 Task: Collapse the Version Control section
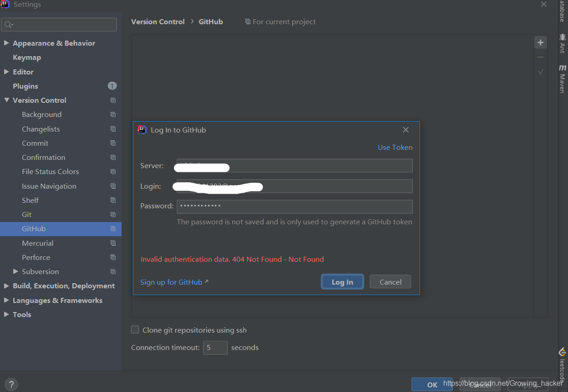click(x=6, y=100)
